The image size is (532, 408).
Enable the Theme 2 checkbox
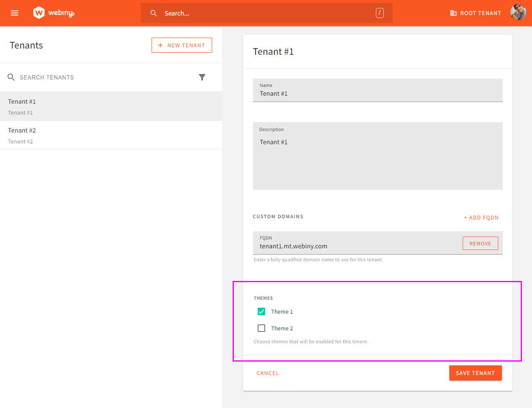pyautogui.click(x=261, y=328)
